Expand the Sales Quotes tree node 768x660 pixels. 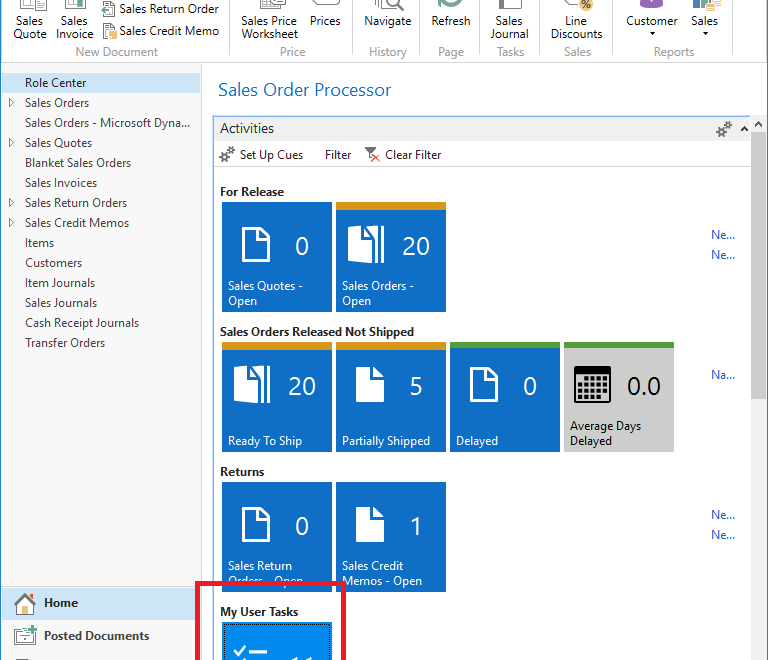(11, 142)
